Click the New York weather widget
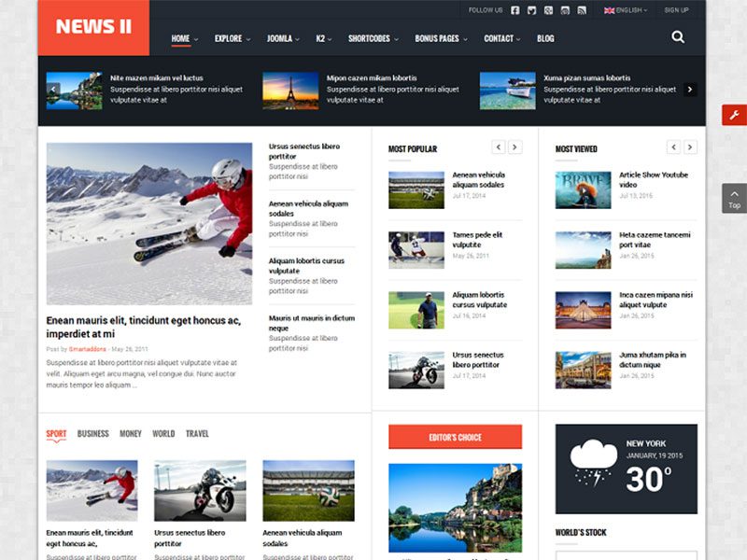This screenshot has width=747, height=560. tap(626, 469)
